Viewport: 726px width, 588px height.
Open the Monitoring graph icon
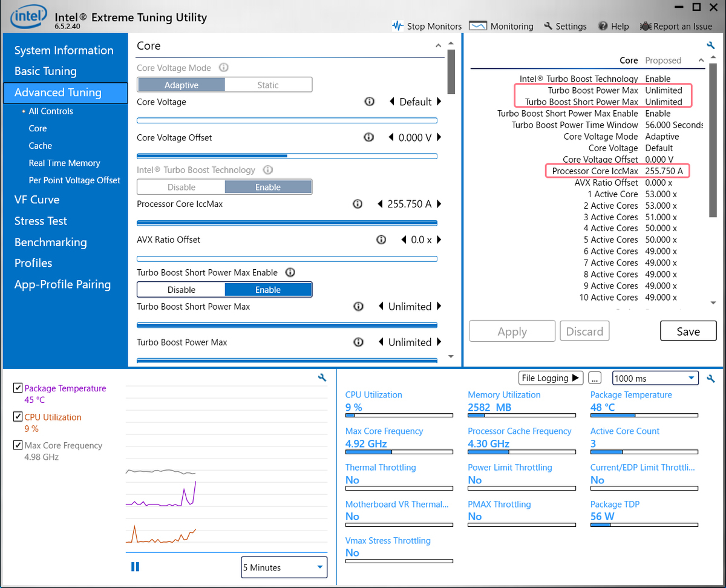(x=478, y=26)
